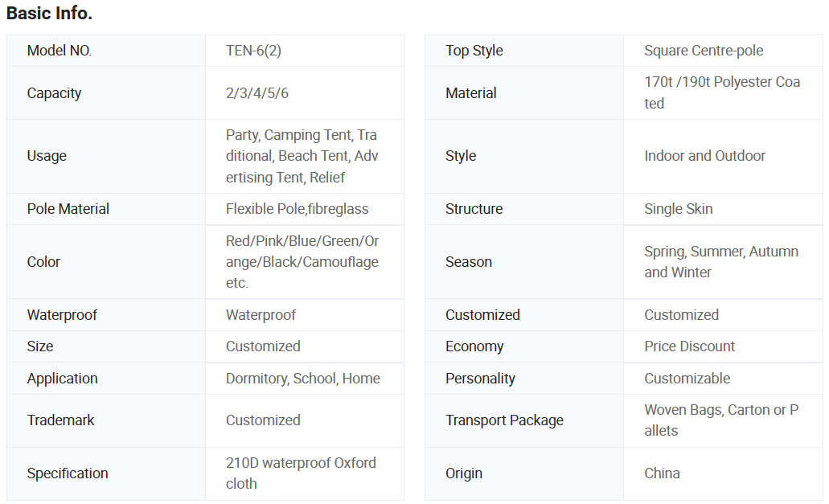Screen dimensions: 829x504
Task: Click the "Dormitory, School, Home" application value
Action: 302,379
